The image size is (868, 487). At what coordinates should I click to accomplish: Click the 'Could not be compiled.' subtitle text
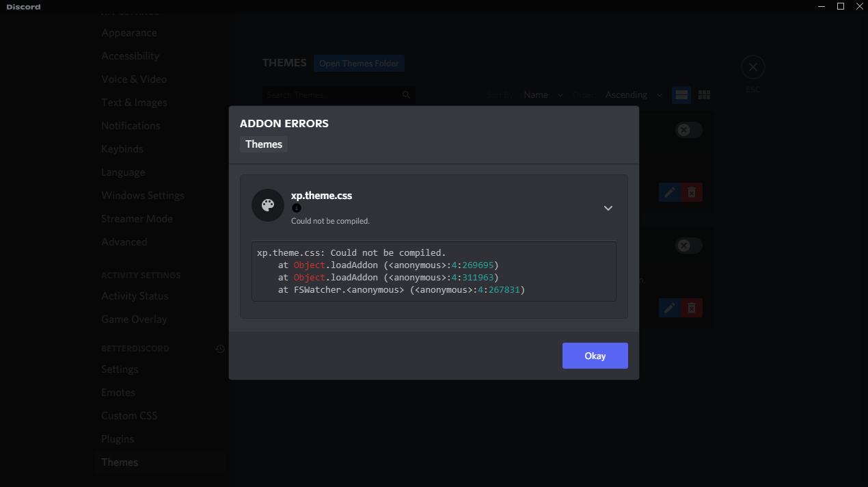pyautogui.click(x=330, y=221)
